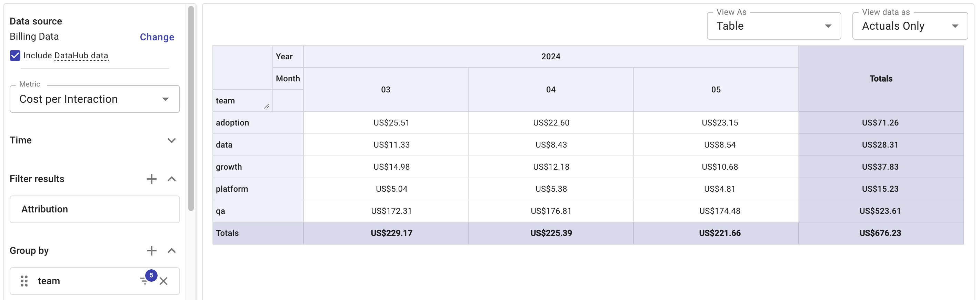Click the qa team row label
This screenshot has height=300, width=980.
(220, 211)
